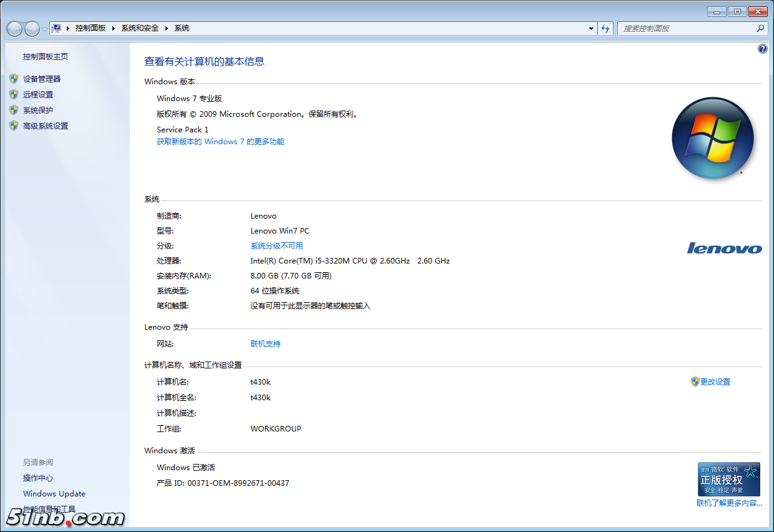774x532 pixels.
Task: Click the refresh button beside address bar
Action: coord(605,29)
